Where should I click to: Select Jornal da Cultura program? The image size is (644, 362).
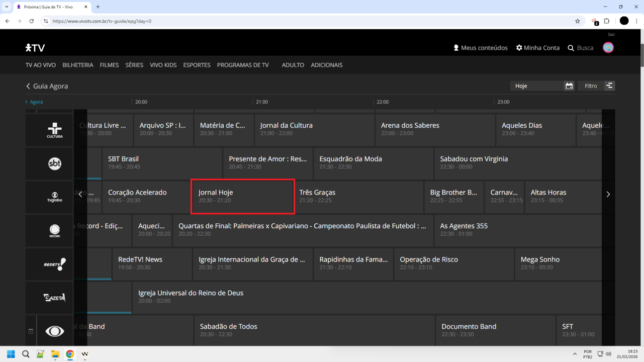pos(314,130)
